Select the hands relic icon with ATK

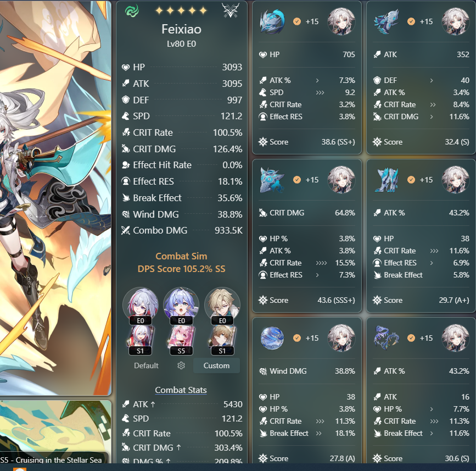386,22
